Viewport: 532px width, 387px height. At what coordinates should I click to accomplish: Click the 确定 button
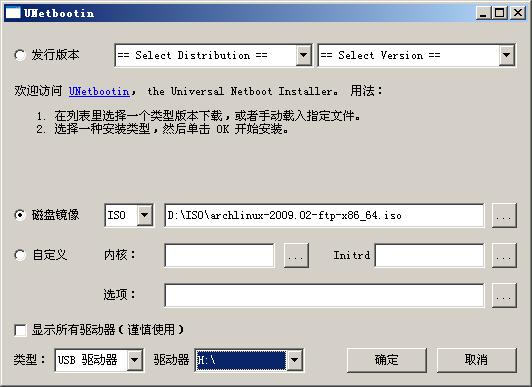[x=386, y=360]
